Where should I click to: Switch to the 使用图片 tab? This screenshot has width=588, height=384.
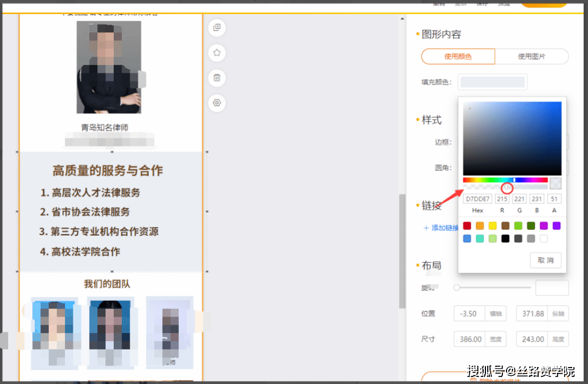click(x=532, y=57)
